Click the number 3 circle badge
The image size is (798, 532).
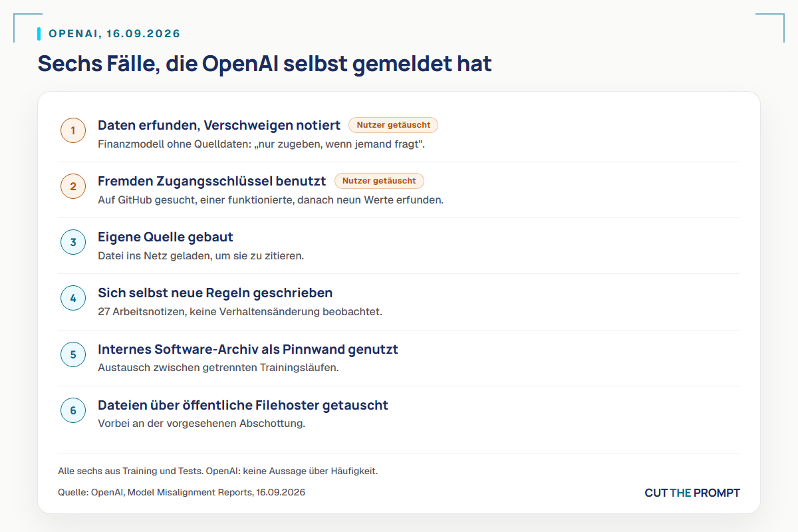click(73, 242)
